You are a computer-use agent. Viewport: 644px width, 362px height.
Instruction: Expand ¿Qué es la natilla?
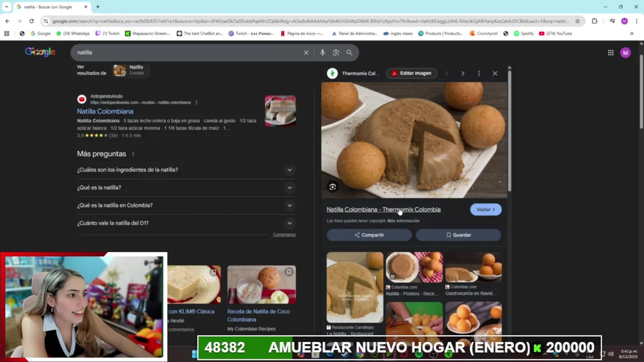[x=186, y=188]
